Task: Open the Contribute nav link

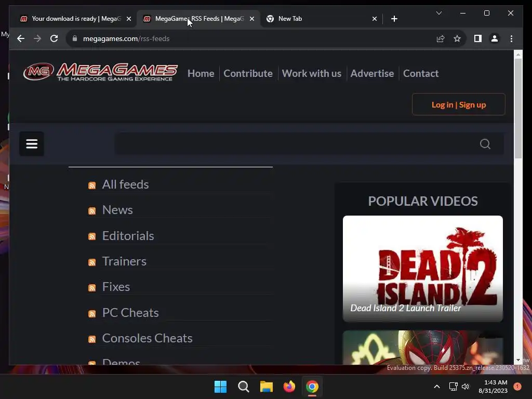Action: [x=248, y=73]
